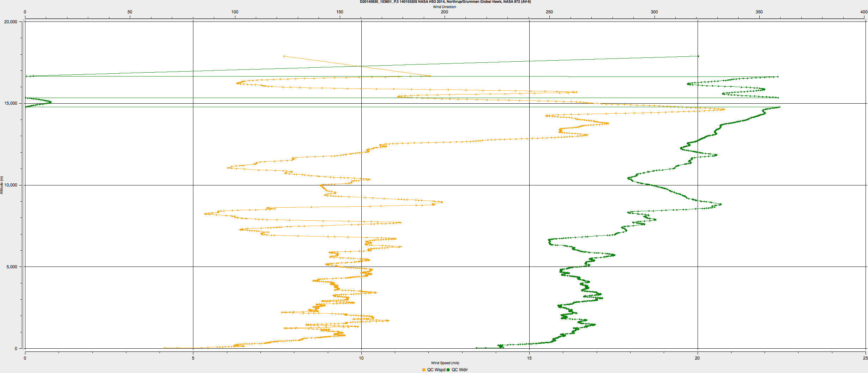Select the 'QC Wdir' legend label
The height and width of the screenshot is (373, 868).
click(460, 370)
